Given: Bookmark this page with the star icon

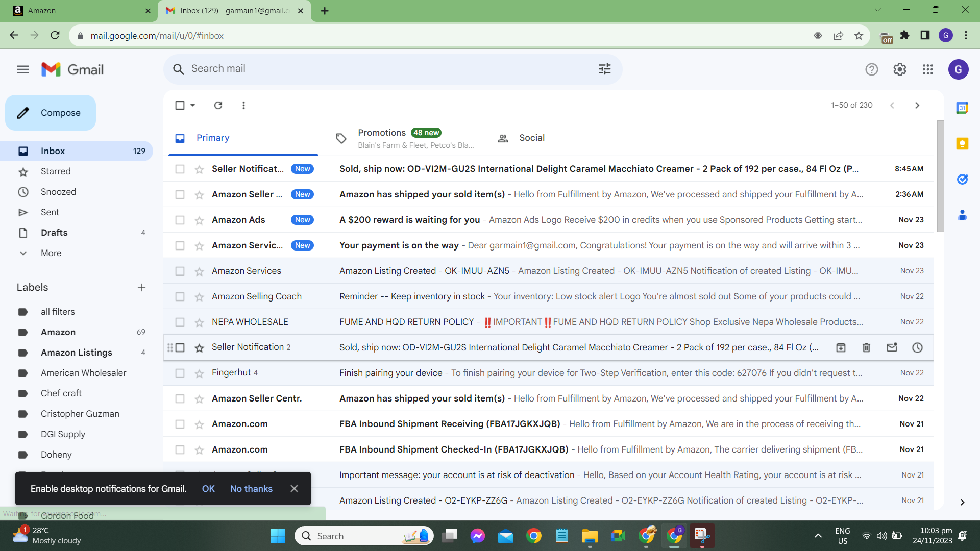Looking at the screenshot, I should coord(859,36).
